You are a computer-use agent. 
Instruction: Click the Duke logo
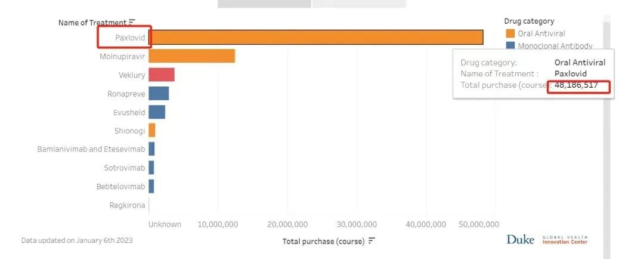coord(520,239)
